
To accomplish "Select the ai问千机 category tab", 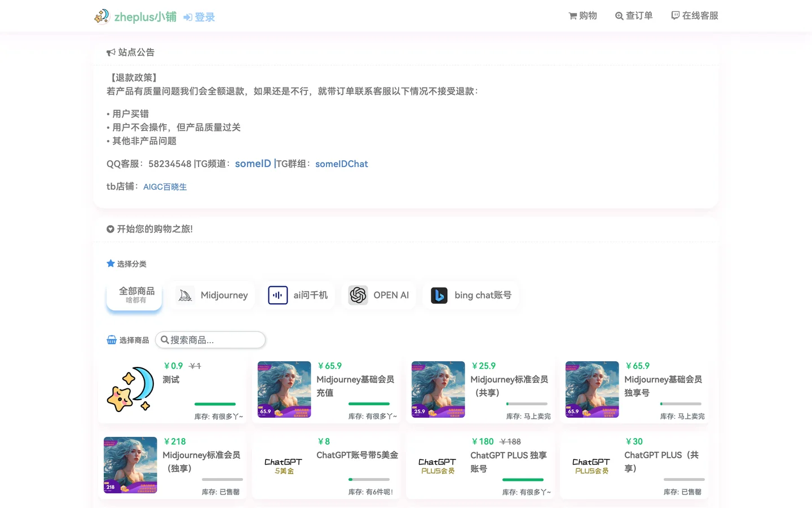I will pyautogui.click(x=298, y=295).
